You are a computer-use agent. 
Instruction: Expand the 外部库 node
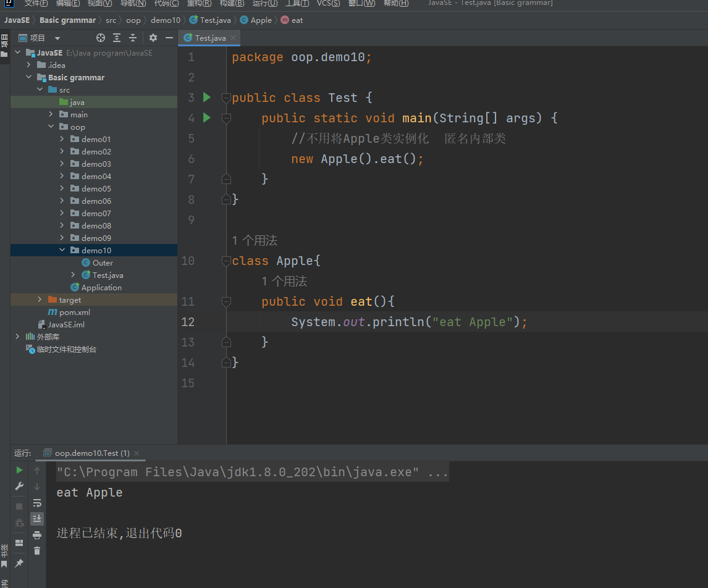pos(18,337)
